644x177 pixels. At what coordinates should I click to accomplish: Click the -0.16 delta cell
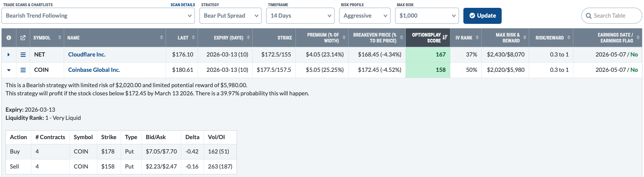[192, 167]
